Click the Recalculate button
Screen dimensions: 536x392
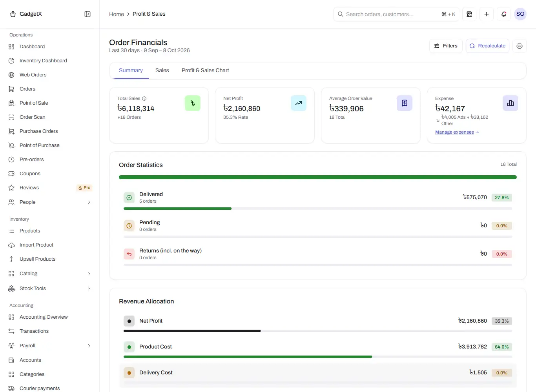point(487,46)
